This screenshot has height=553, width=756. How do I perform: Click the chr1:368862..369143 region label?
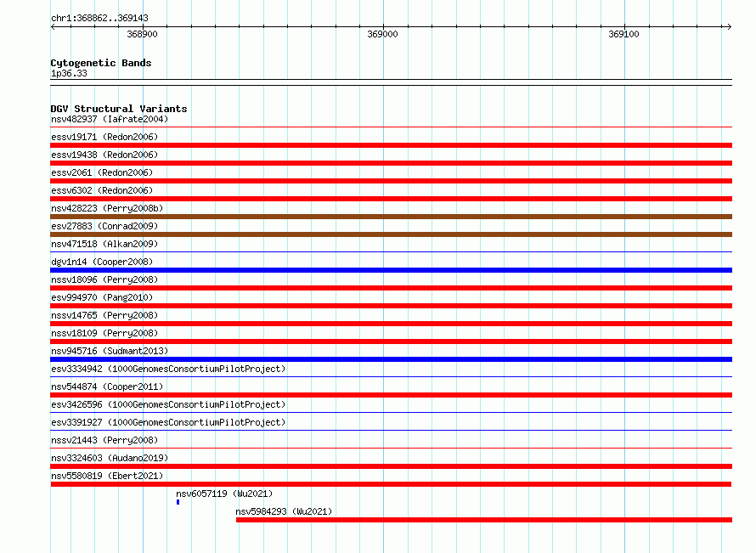pyautogui.click(x=99, y=18)
